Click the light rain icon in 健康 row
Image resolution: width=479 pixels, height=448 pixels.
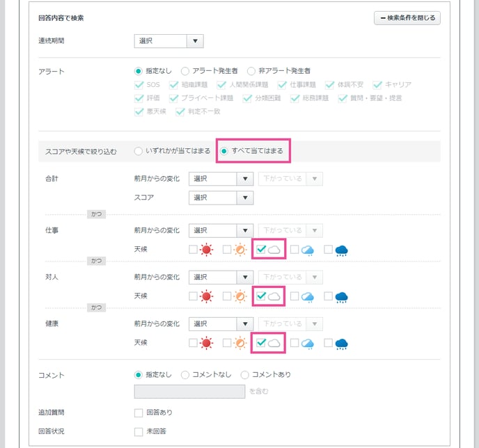[308, 344]
